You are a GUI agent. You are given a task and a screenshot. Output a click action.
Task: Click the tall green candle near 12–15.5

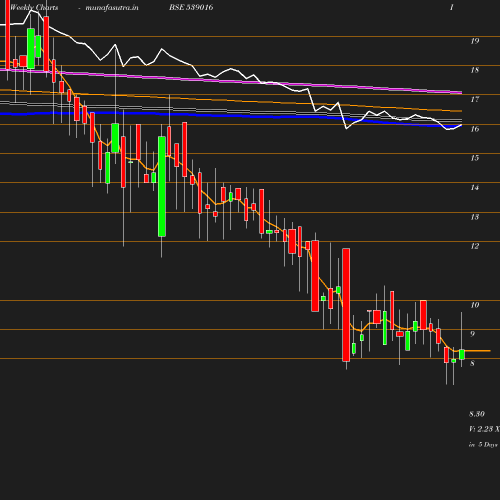point(162,186)
